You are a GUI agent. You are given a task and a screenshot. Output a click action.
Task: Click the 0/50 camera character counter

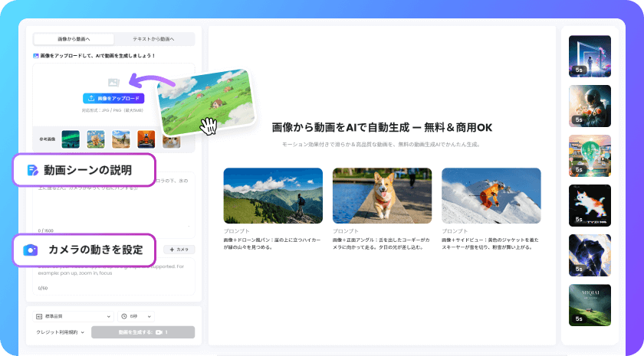point(43,289)
